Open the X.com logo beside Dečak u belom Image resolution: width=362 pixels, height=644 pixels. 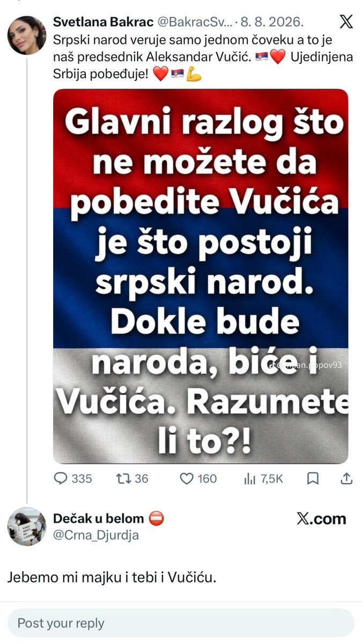coord(321,519)
